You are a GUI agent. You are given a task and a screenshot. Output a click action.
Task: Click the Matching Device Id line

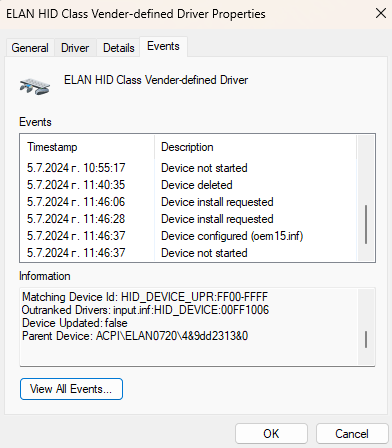pyautogui.click(x=145, y=297)
